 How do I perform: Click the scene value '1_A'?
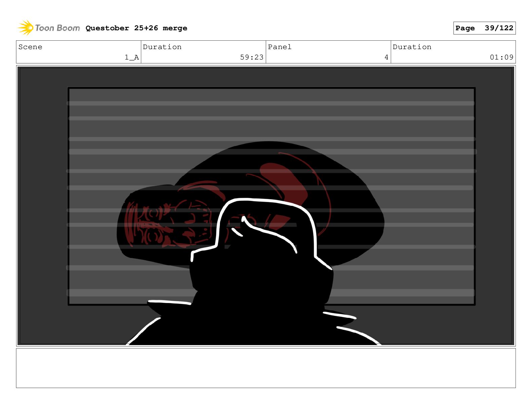click(x=131, y=58)
